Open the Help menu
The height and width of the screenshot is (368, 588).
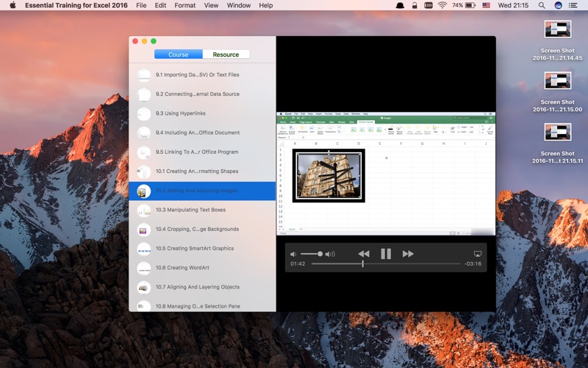coord(266,5)
